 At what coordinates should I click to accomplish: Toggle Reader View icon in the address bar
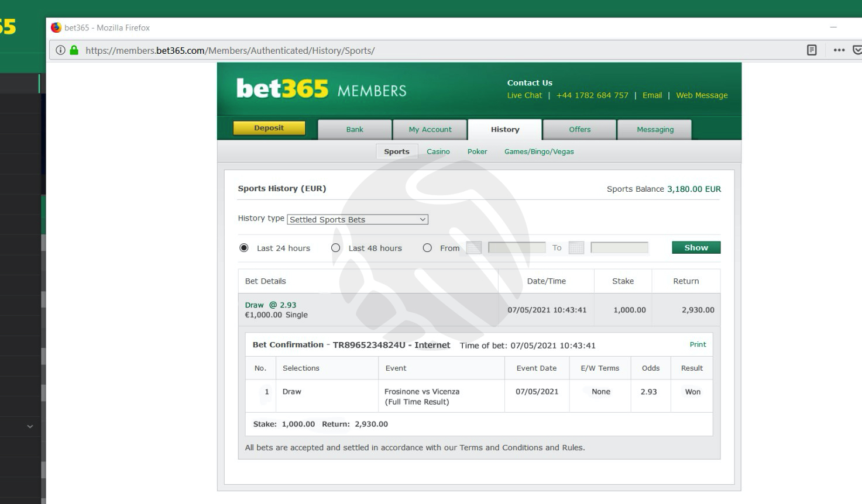pos(812,50)
